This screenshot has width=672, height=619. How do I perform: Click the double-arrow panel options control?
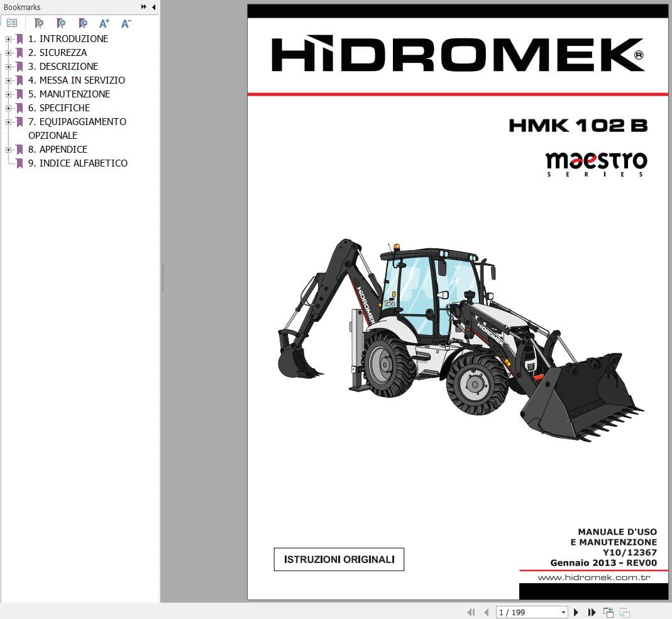[143, 7]
